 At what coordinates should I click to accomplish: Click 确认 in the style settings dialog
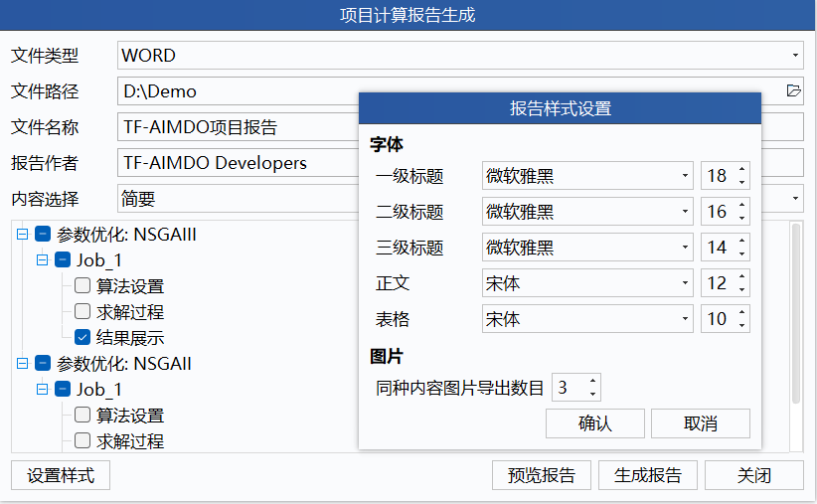click(594, 423)
